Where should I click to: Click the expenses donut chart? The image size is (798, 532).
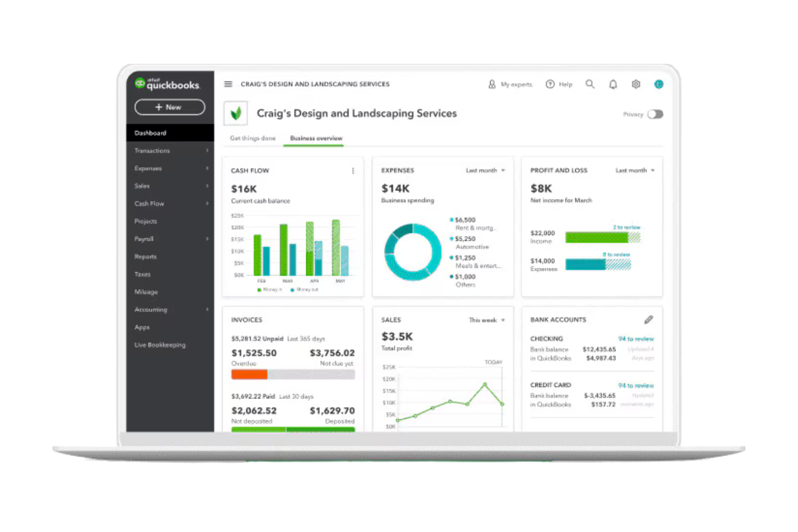[413, 252]
